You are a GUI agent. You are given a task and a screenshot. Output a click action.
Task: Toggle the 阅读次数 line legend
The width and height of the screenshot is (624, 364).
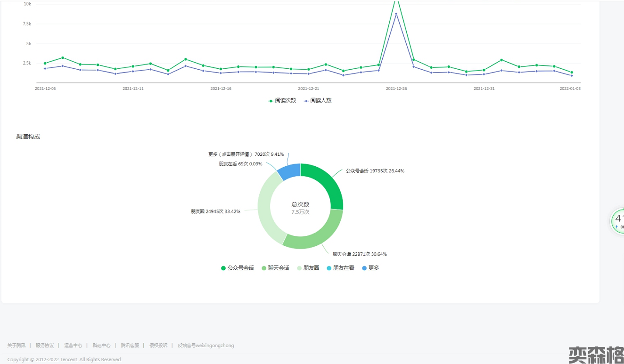(282, 100)
